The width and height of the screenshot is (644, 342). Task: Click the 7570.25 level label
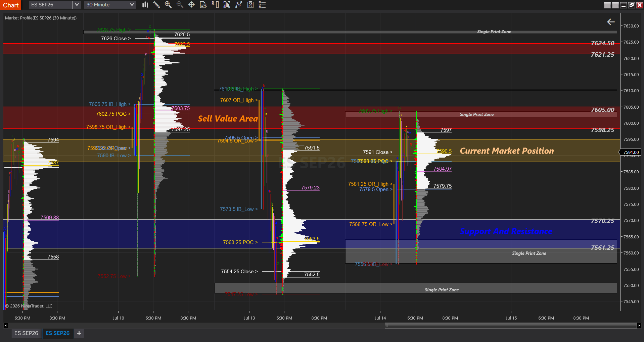tap(602, 221)
